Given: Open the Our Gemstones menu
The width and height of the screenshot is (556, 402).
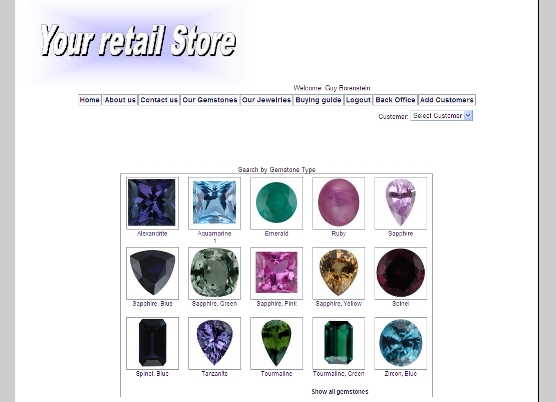Looking at the screenshot, I should [210, 100].
